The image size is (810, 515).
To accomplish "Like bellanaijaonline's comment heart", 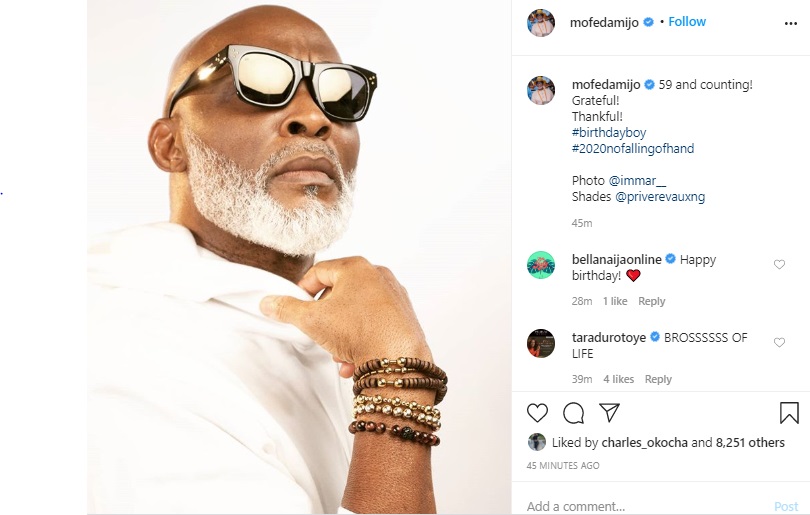I will [780, 265].
